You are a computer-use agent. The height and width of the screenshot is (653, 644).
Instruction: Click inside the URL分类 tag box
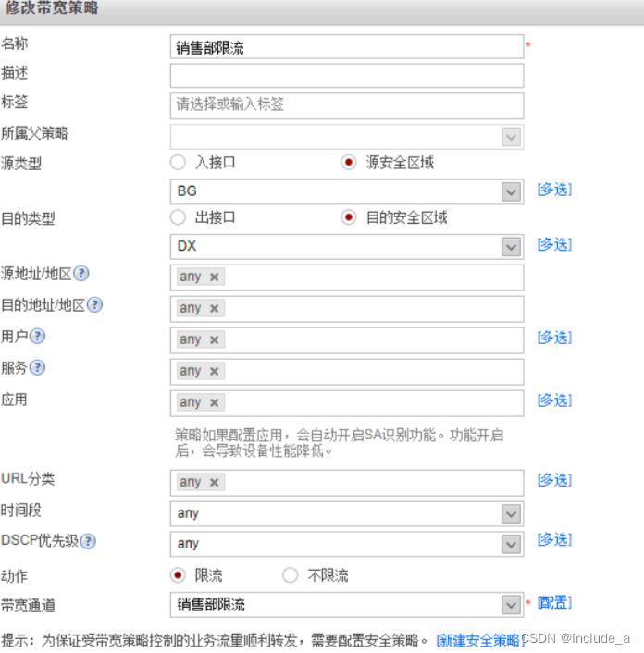(x=347, y=483)
